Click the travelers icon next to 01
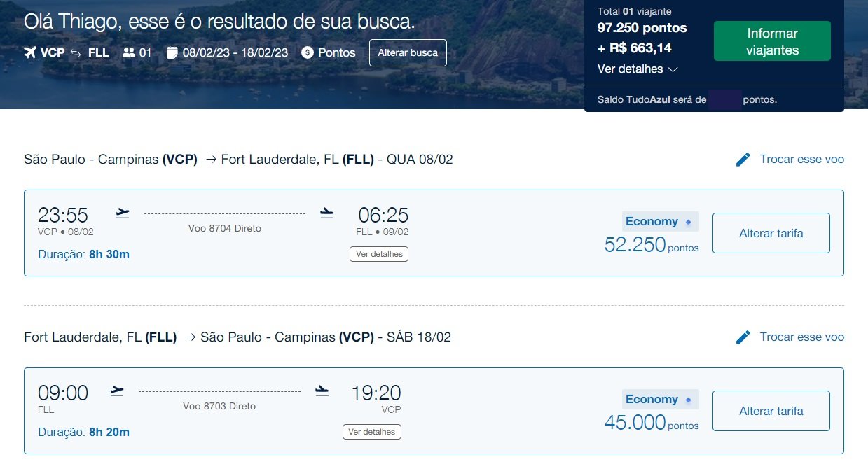 click(128, 52)
